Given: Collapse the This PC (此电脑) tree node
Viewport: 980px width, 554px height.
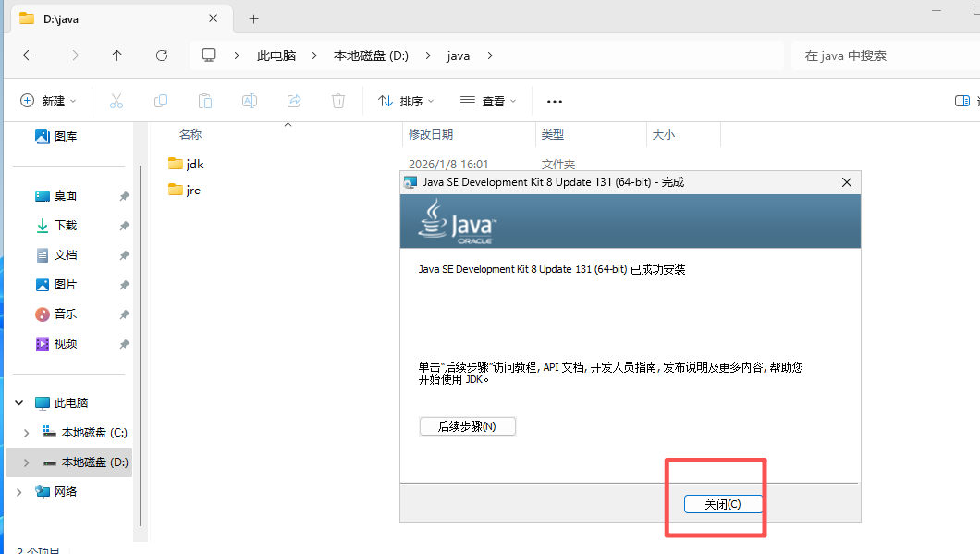Looking at the screenshot, I should click(x=19, y=402).
